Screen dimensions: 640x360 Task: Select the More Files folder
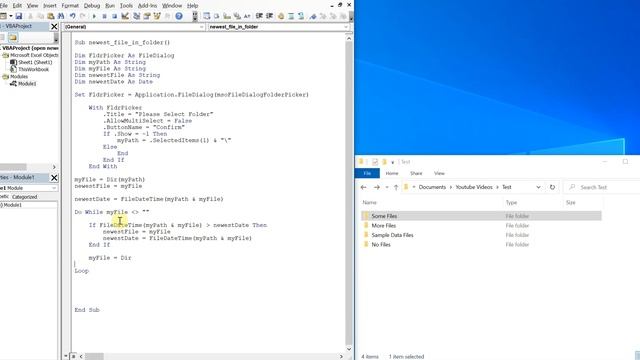coord(384,226)
